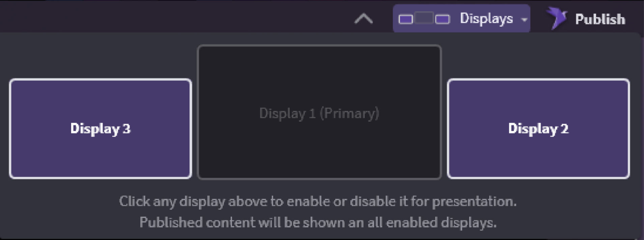Click the Displays menu label
644x240 pixels.
pyautogui.click(x=486, y=19)
